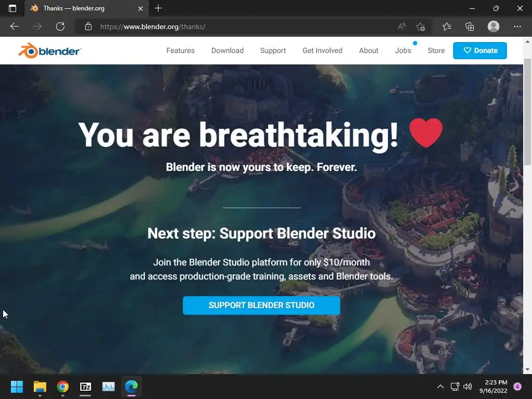
Task: Open volume control tray icon
Action: 468,387
